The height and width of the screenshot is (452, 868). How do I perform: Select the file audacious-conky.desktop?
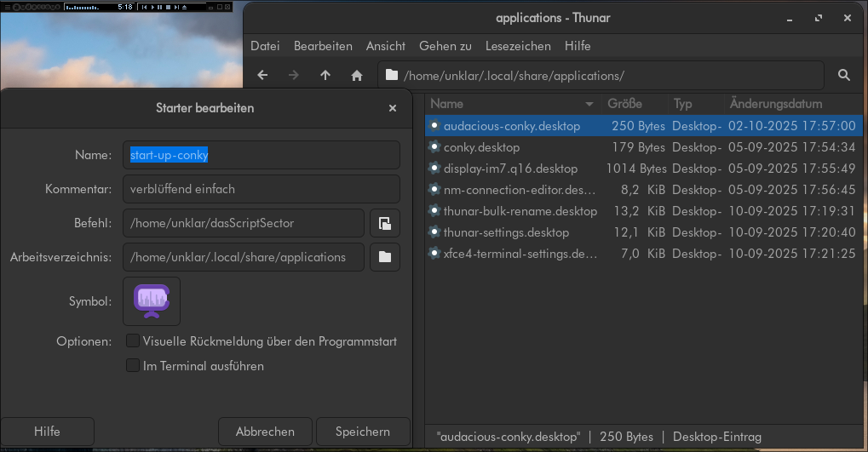click(644, 126)
